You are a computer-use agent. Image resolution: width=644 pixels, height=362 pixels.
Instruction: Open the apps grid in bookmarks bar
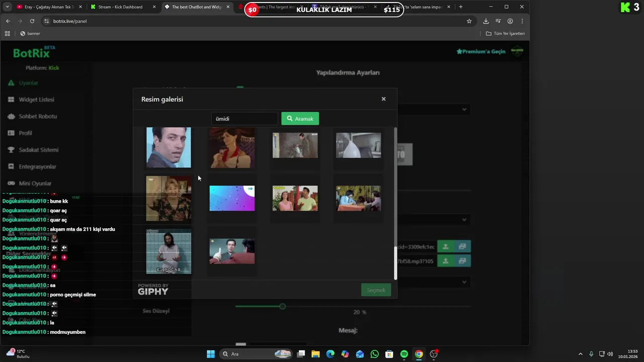point(7,33)
